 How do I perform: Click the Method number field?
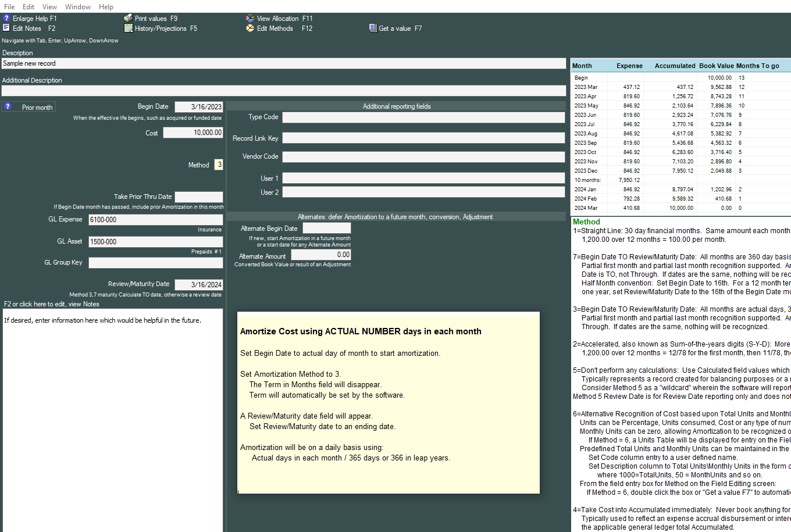(219, 165)
